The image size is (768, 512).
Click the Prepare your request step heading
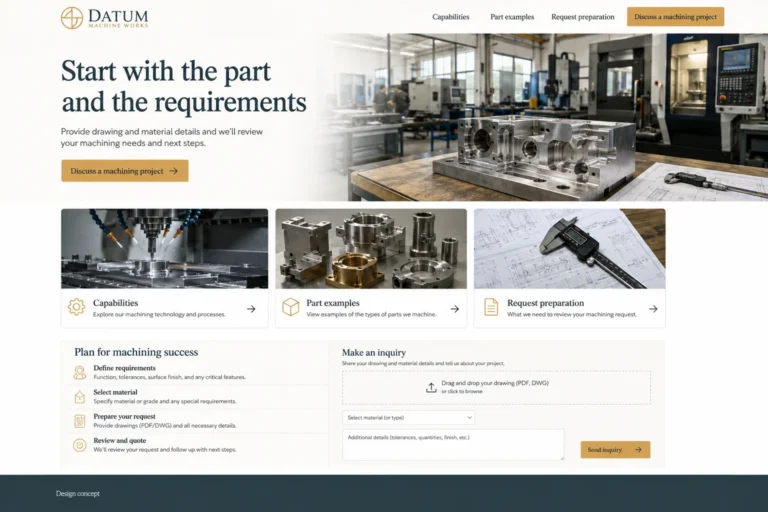point(124,416)
